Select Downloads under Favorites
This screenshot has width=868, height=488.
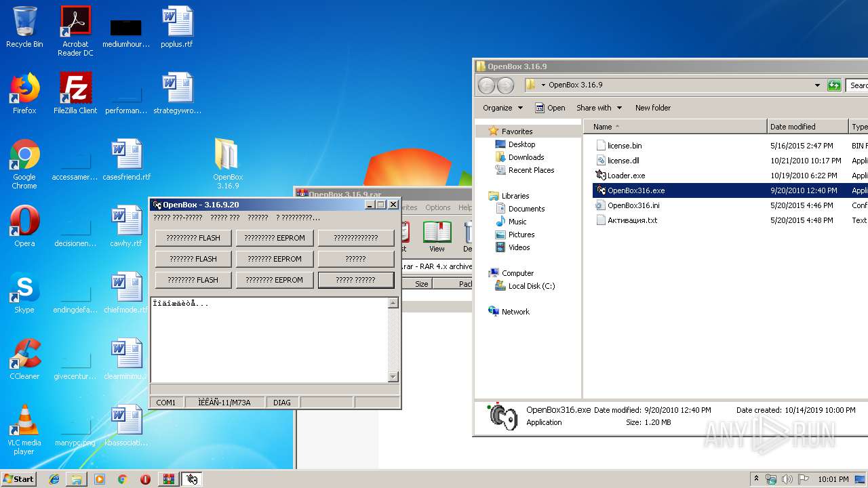[526, 157]
